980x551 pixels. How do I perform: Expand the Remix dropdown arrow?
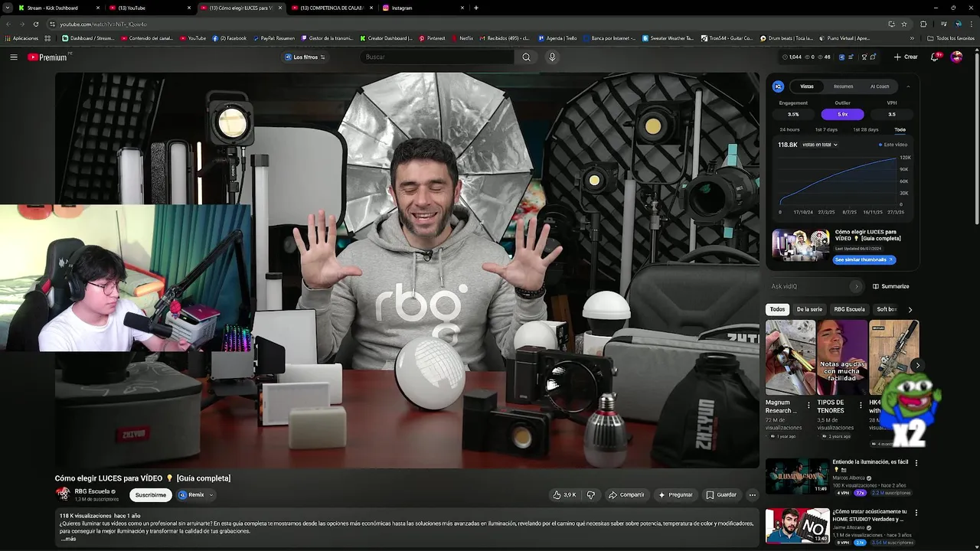(211, 495)
